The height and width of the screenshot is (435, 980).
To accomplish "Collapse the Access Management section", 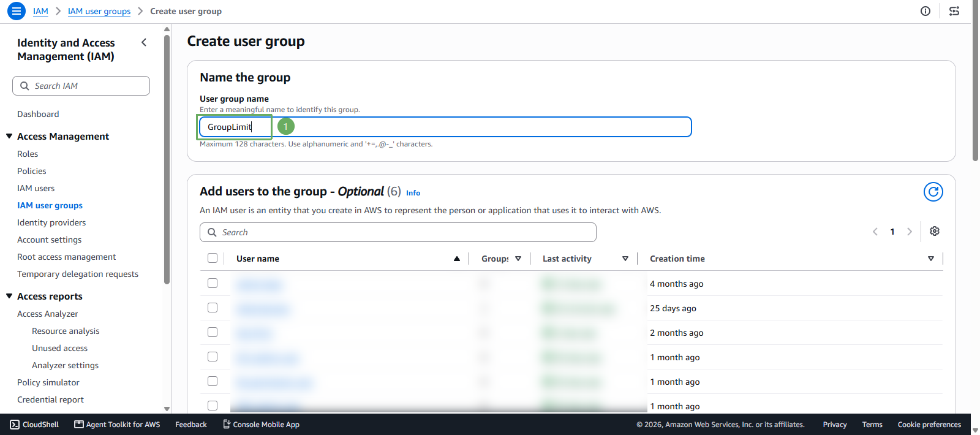I will (9, 136).
